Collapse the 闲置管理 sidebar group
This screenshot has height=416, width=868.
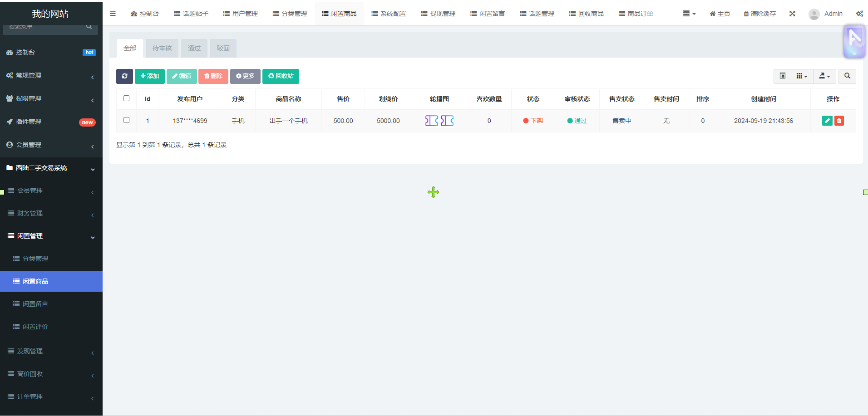[x=51, y=236]
